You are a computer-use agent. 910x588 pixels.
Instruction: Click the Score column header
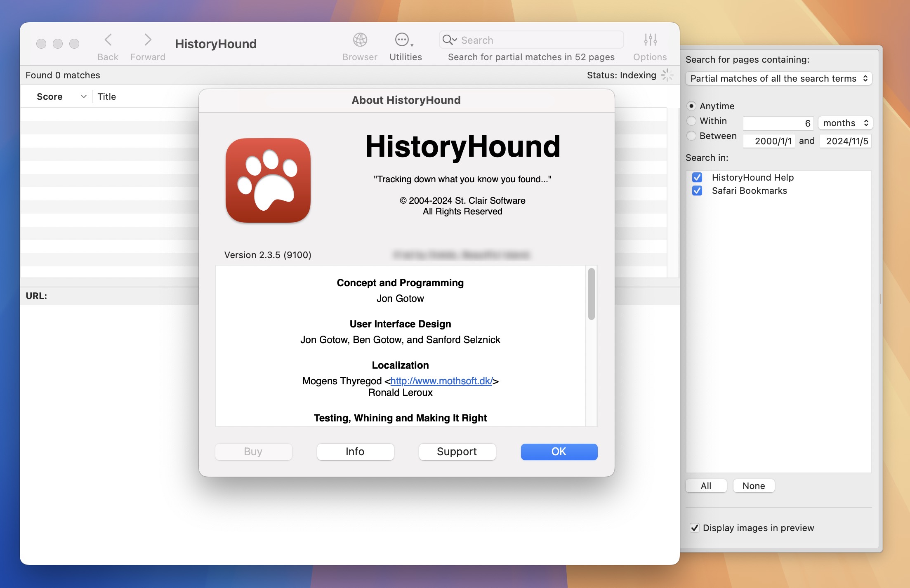tap(50, 96)
